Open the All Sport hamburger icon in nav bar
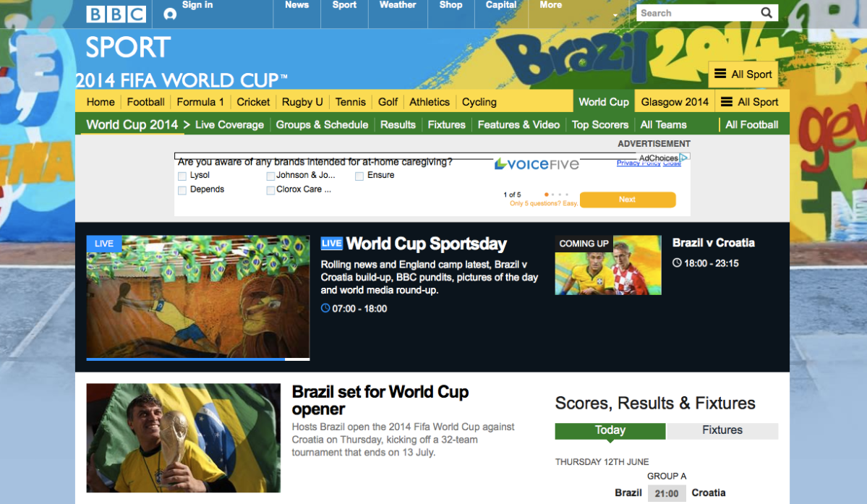Image resolution: width=867 pixels, height=504 pixels. [727, 102]
